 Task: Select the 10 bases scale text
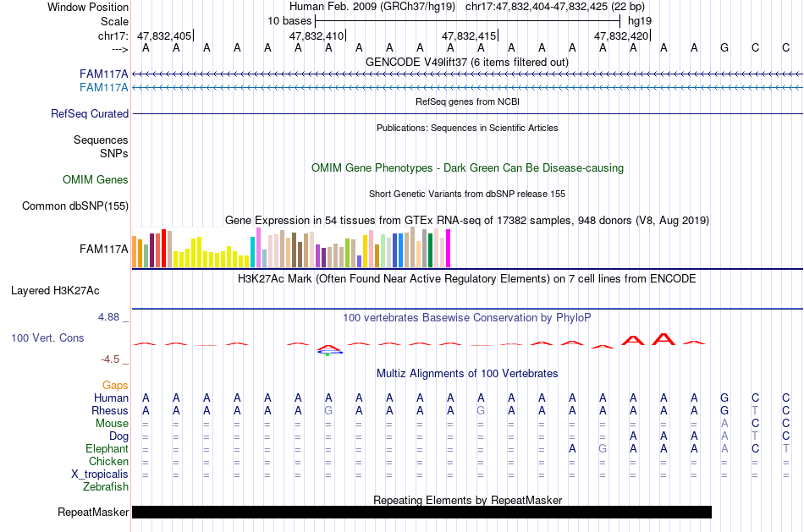coord(289,21)
